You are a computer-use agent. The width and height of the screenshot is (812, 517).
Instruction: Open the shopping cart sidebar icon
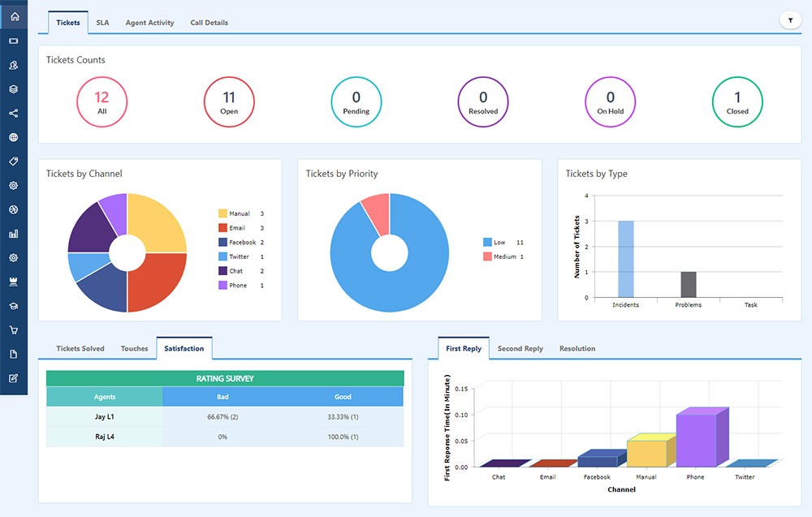point(14,330)
